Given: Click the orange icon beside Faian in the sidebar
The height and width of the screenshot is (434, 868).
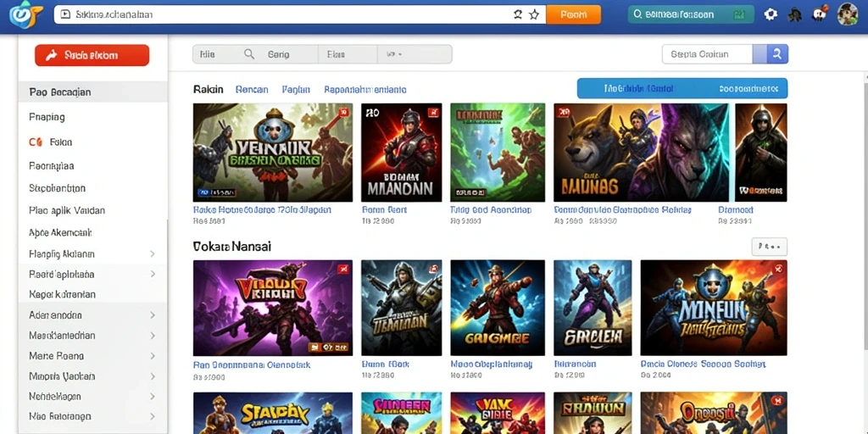Looking at the screenshot, I should point(36,142).
